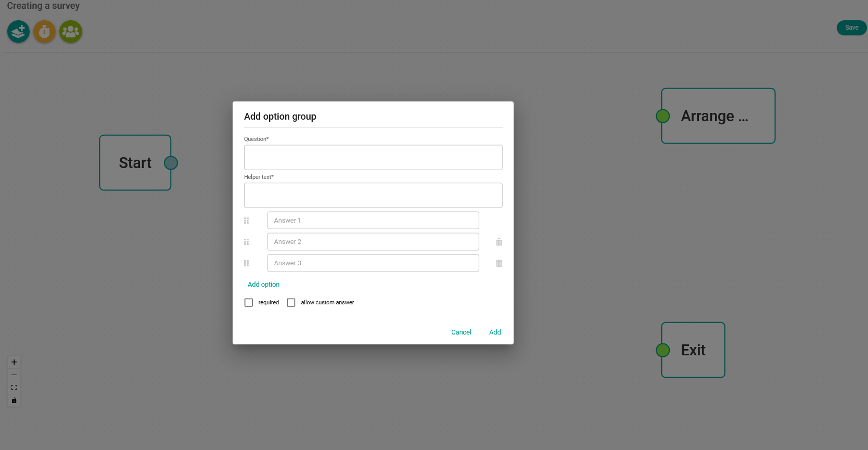Toggle the canvas lock control
This screenshot has height=450, width=868.
pos(14,400)
